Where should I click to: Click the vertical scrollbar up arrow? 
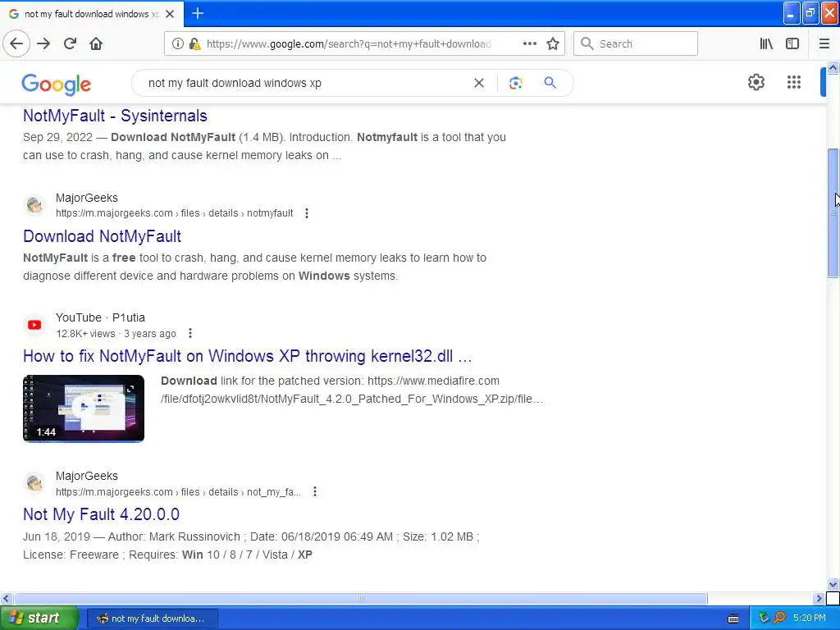(833, 67)
